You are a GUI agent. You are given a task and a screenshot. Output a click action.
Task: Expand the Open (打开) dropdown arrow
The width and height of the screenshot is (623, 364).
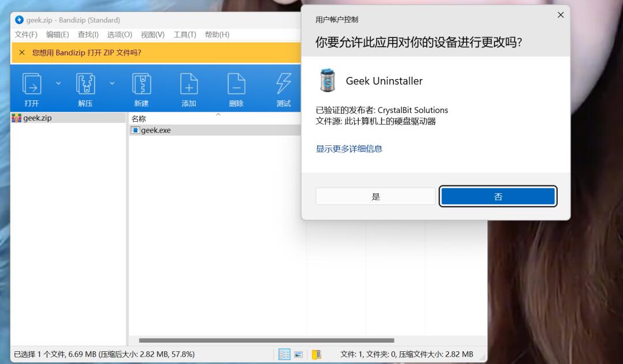click(58, 84)
